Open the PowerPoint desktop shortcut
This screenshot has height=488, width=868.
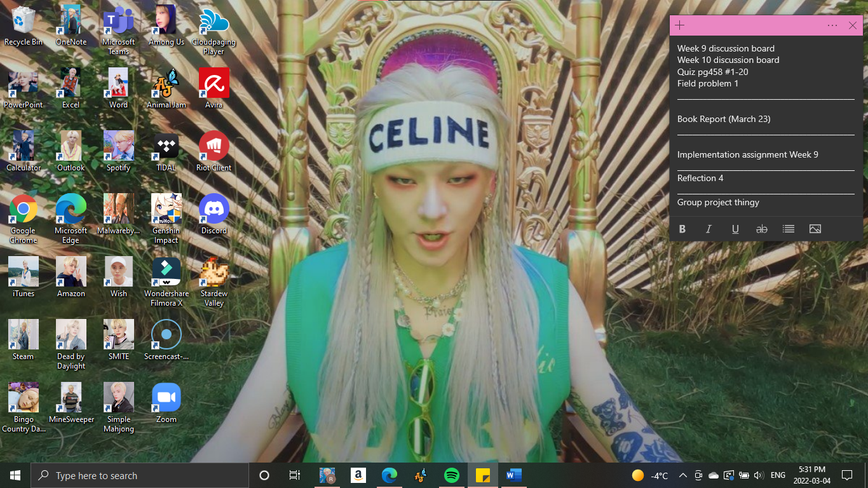point(24,88)
